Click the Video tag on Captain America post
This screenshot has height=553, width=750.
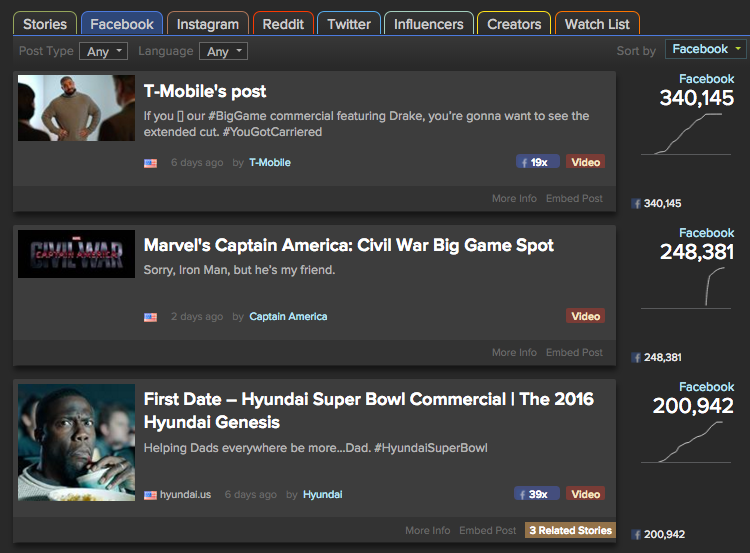coord(585,316)
